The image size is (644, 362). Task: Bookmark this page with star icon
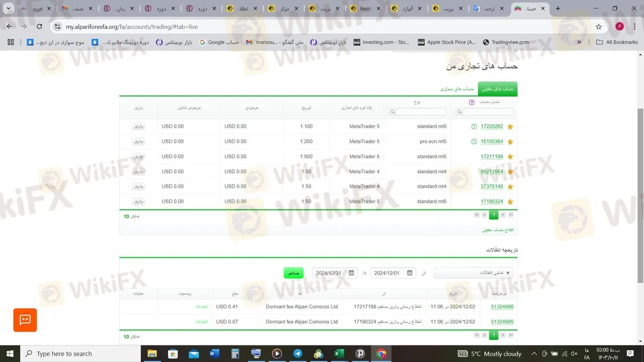[599, 26]
